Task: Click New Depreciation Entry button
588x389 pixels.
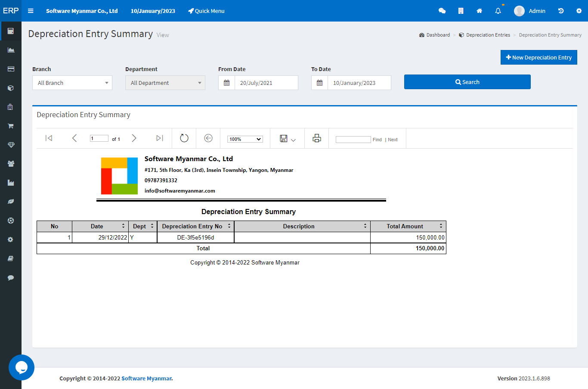Action: [x=538, y=57]
